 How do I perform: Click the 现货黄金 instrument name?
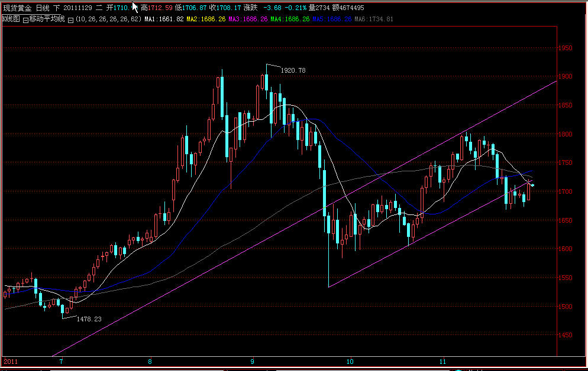17,8
